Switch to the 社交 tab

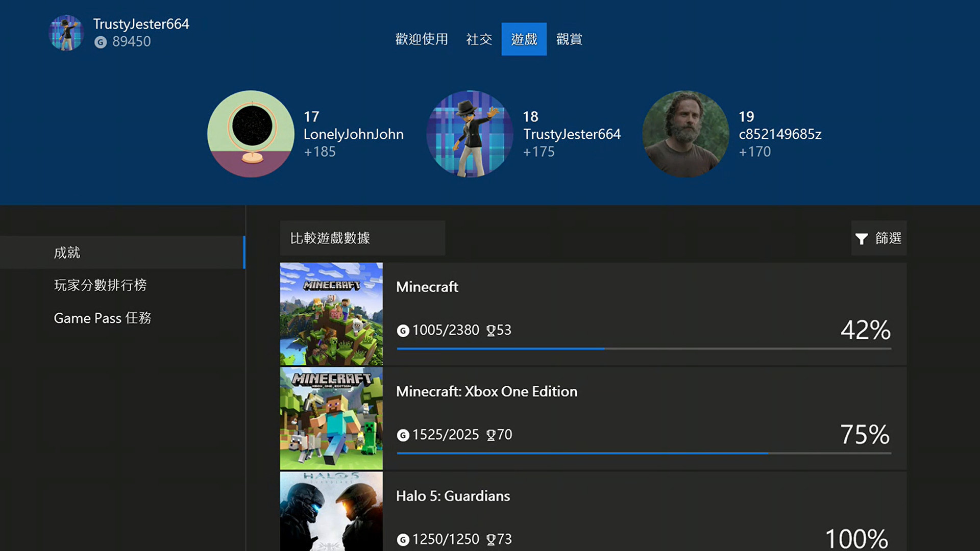[479, 39]
